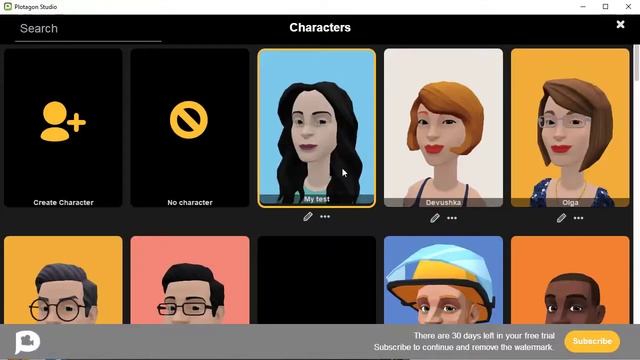Screen dimensions: 640x360
Task: Open more options for Devushka
Action: pos(452,218)
